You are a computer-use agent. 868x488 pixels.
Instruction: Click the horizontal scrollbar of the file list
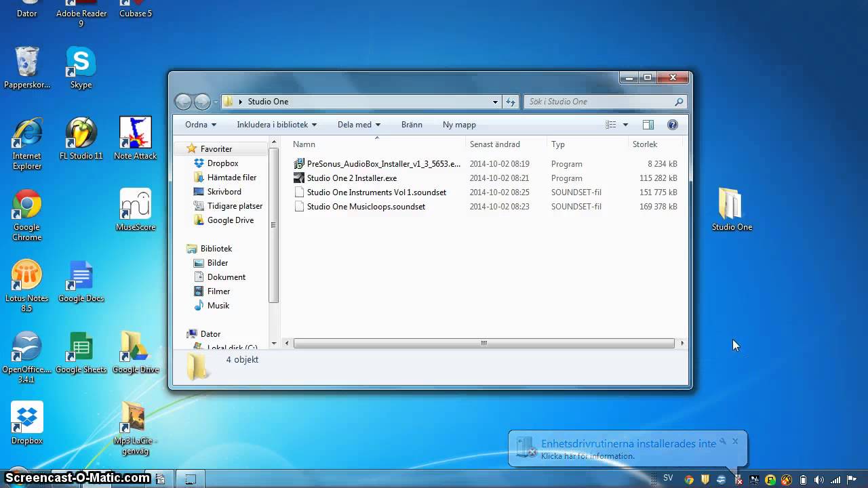pos(484,344)
